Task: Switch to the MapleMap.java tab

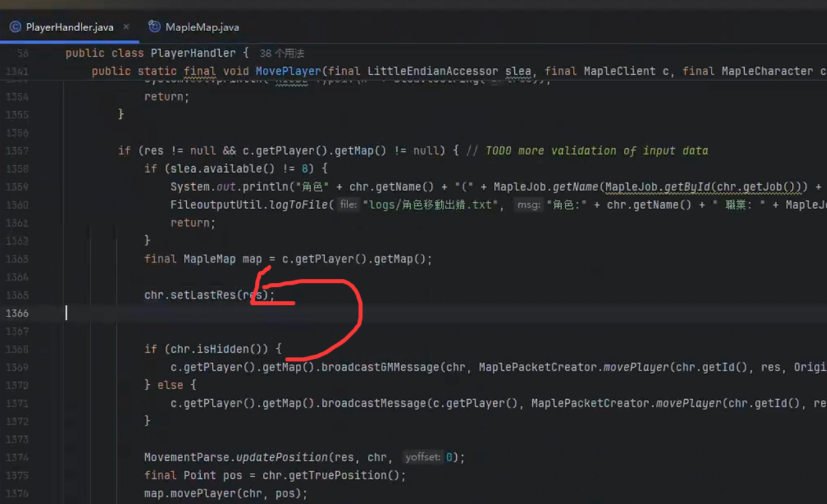Action: pos(202,27)
